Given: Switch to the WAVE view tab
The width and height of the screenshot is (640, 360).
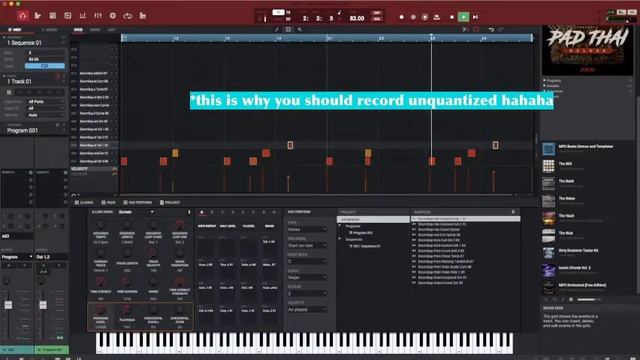Looking at the screenshot, I should 95,30.
